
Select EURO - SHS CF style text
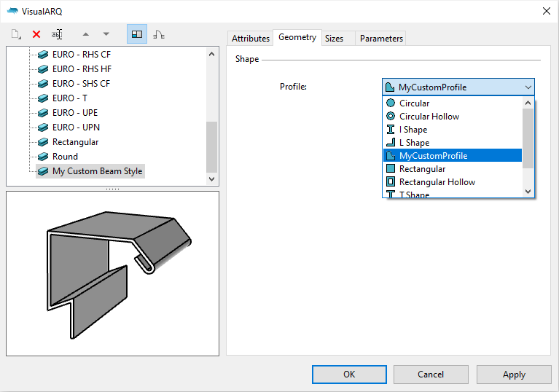click(x=82, y=84)
